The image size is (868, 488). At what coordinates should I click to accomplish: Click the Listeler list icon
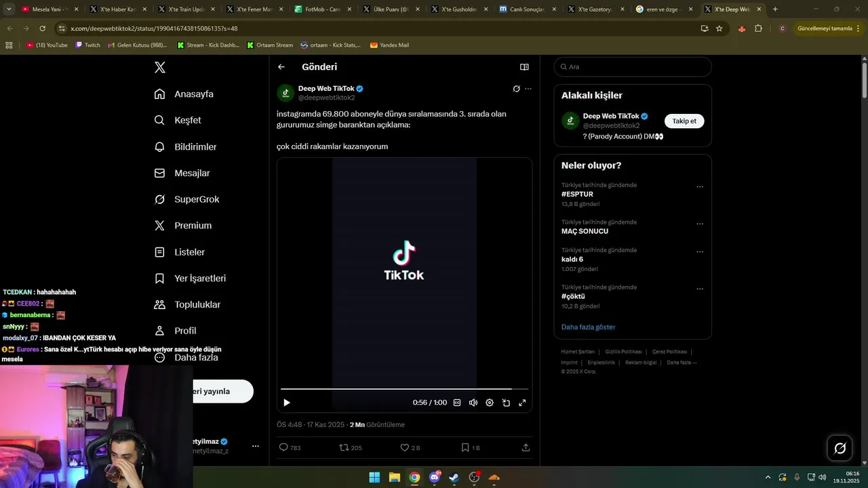pyautogui.click(x=160, y=251)
